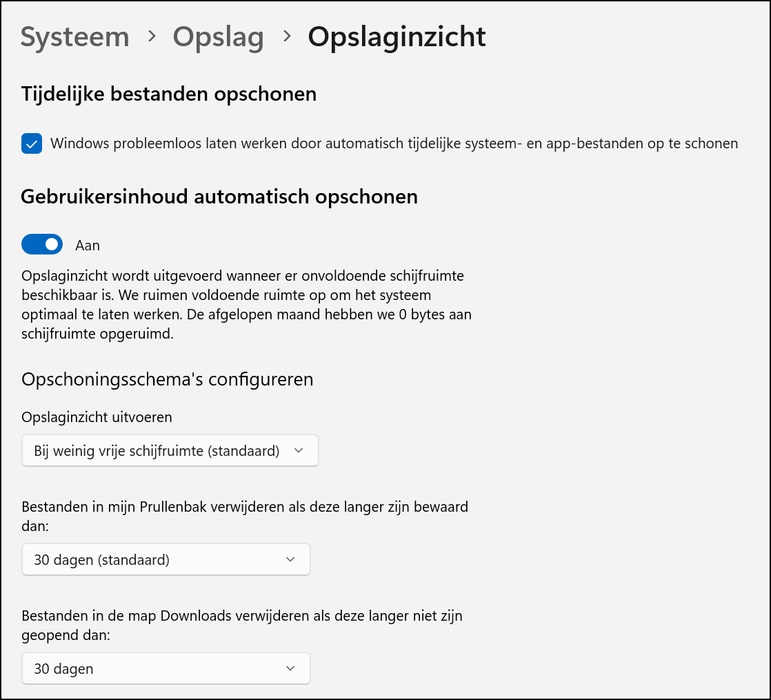Open the Downloads folder retention dropdown
The width and height of the screenshot is (771, 700).
(x=166, y=668)
